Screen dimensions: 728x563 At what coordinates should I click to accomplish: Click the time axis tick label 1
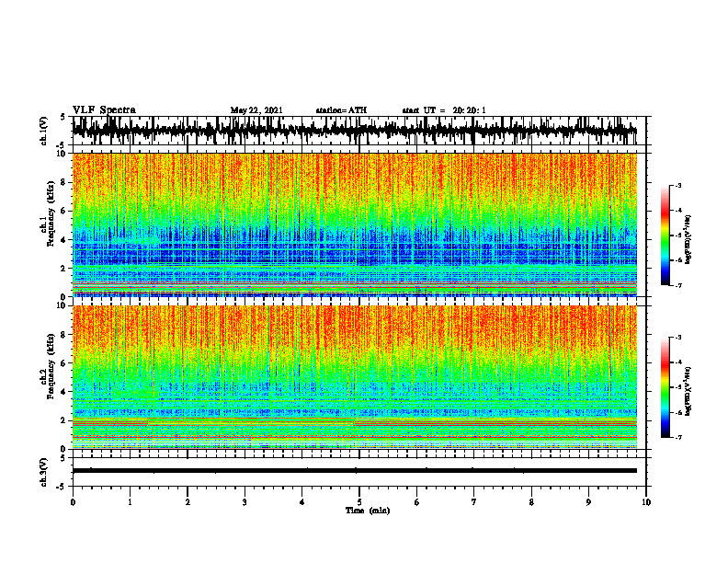tap(130, 502)
